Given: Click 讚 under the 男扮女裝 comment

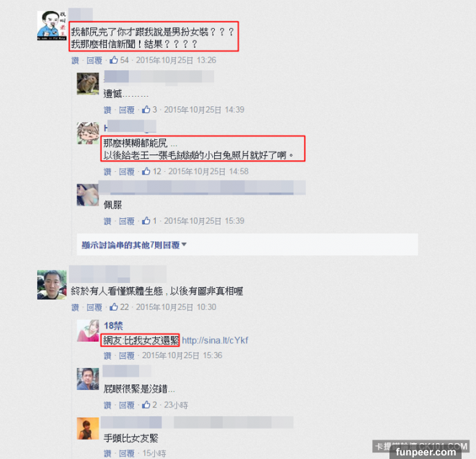Looking at the screenshot, I should pos(75,61).
